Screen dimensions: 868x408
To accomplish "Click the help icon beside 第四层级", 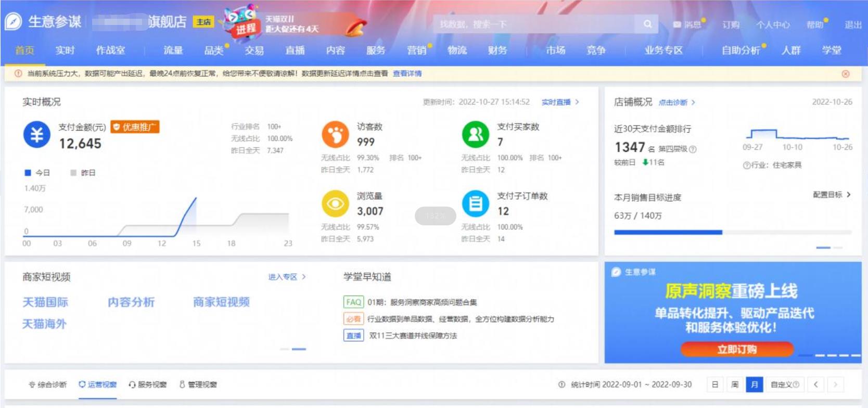I will coord(693,149).
